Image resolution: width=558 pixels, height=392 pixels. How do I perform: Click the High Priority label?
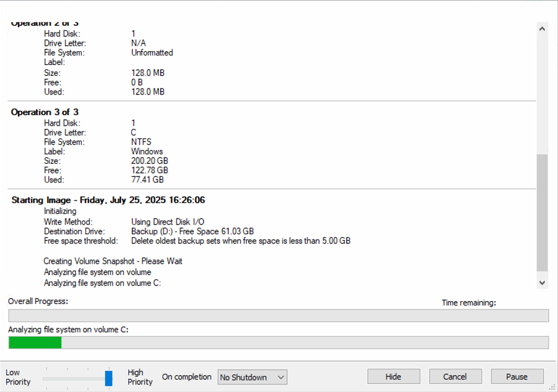(x=140, y=377)
